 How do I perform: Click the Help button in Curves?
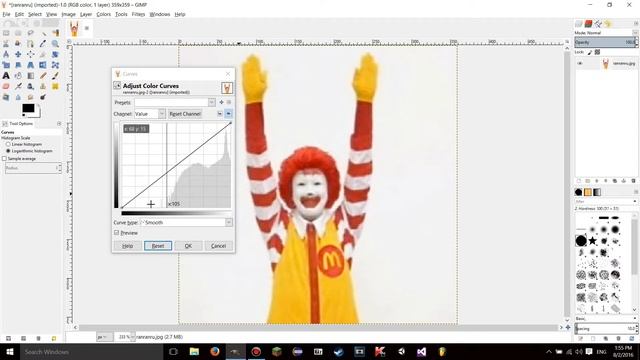[x=127, y=246]
